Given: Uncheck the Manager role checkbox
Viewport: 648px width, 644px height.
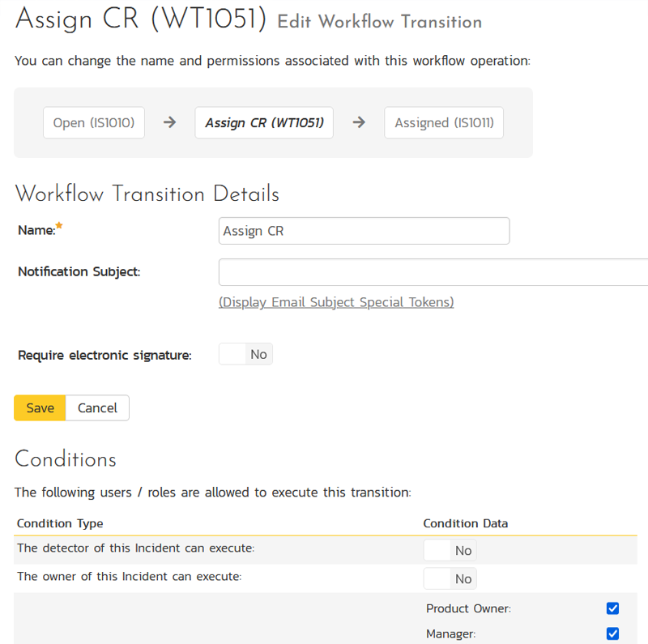Looking at the screenshot, I should pyautogui.click(x=612, y=633).
